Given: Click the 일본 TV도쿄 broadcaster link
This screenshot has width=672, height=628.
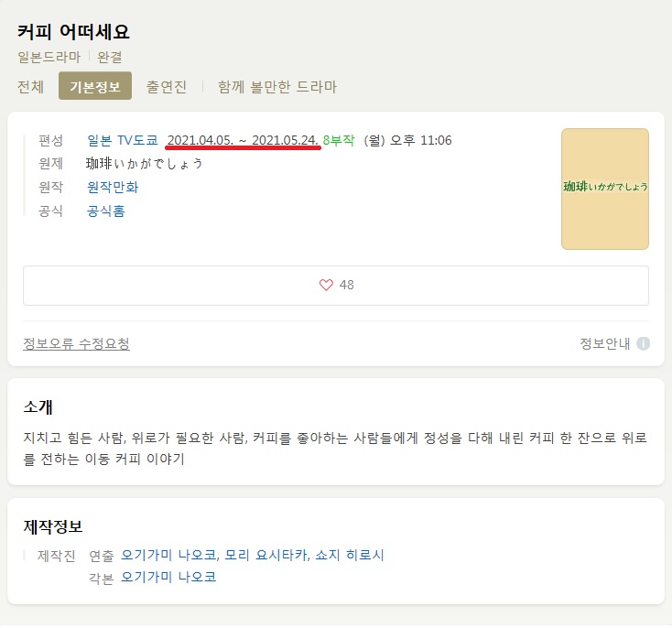Looking at the screenshot, I should pyautogui.click(x=123, y=140).
